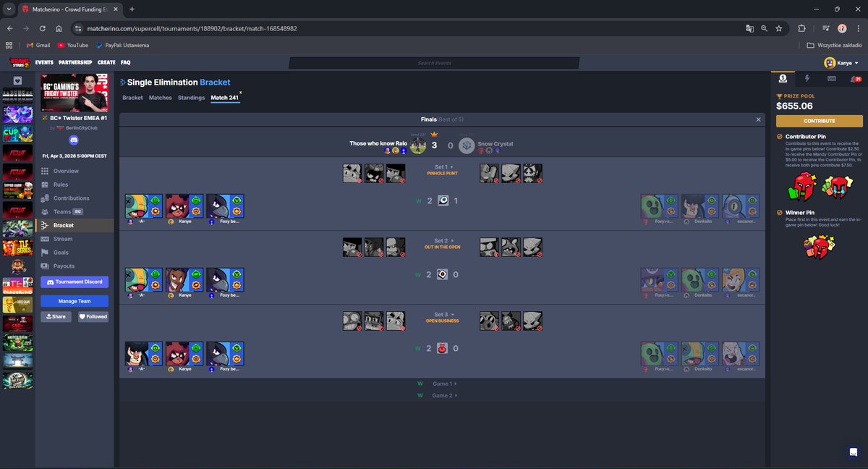Select the Match 241 tab
The image size is (868, 469).
pos(224,98)
